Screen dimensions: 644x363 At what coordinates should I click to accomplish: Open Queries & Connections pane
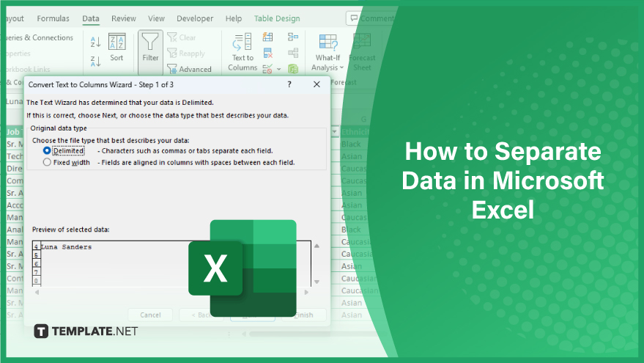[x=40, y=37]
